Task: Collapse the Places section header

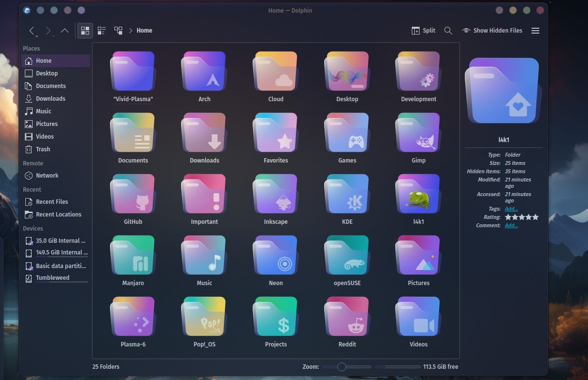Action: (x=31, y=48)
